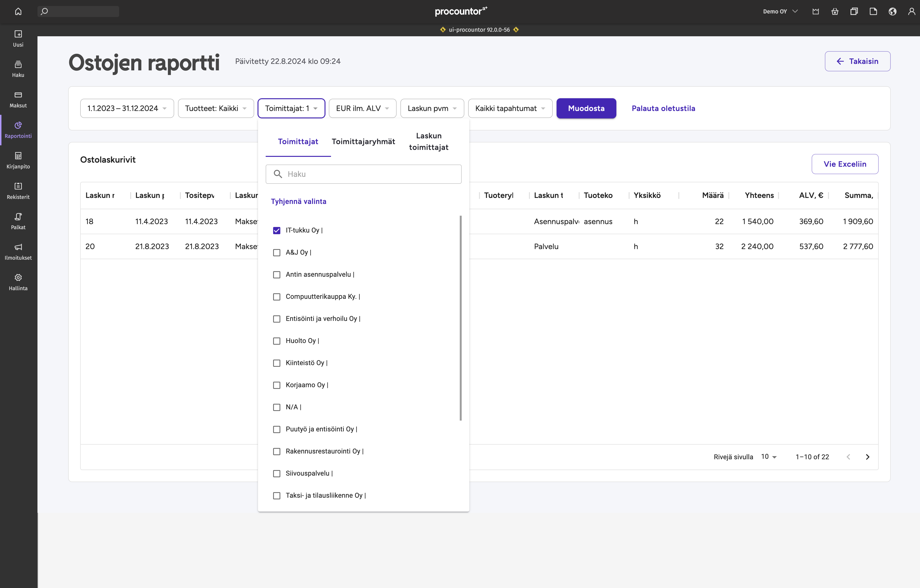
Task: Open Raportointi in the sidebar
Action: (18, 130)
